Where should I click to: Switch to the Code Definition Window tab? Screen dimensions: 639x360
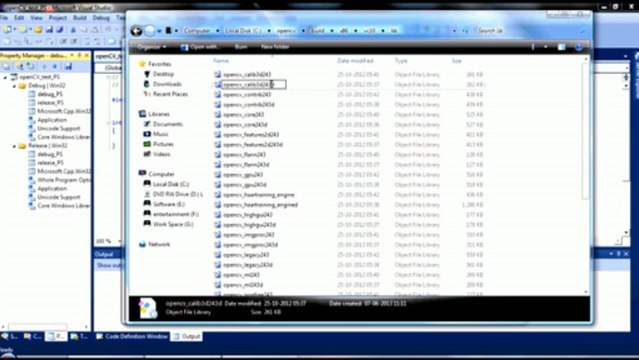132,336
